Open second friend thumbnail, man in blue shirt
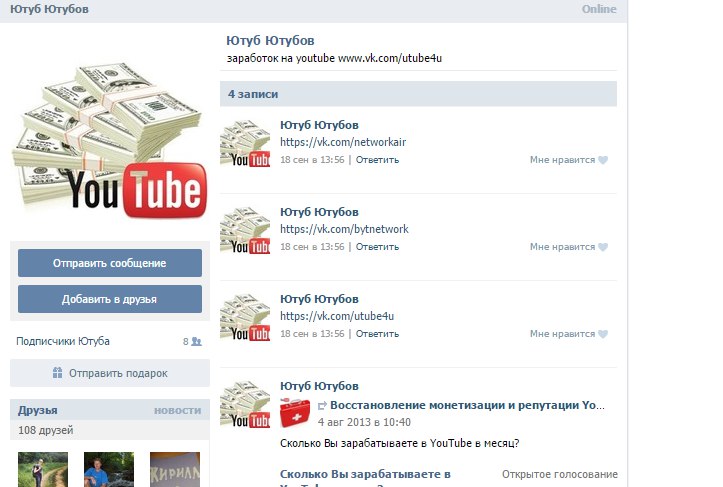The width and height of the screenshot is (723, 487). point(109,469)
